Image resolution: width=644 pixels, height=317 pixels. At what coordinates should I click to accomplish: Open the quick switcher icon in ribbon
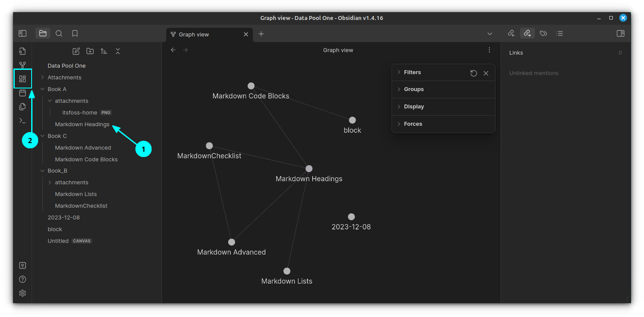point(23,52)
